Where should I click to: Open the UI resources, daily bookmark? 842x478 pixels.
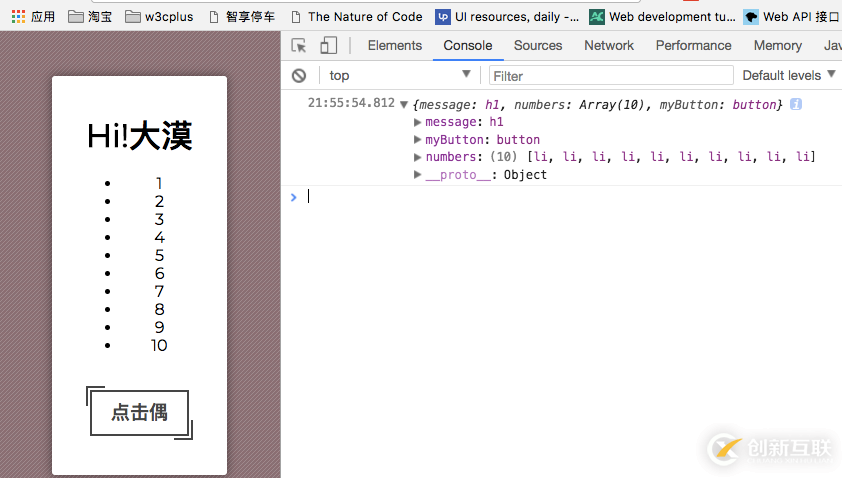tap(507, 17)
